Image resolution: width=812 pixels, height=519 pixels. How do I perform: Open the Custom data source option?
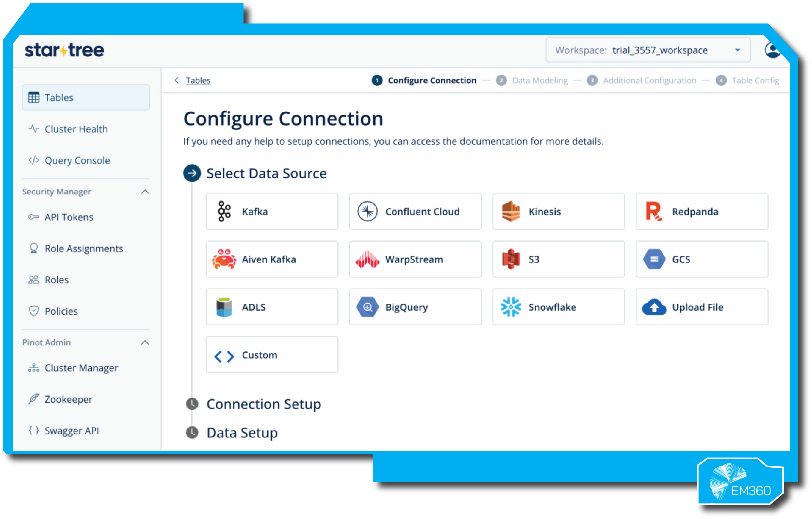coord(272,355)
